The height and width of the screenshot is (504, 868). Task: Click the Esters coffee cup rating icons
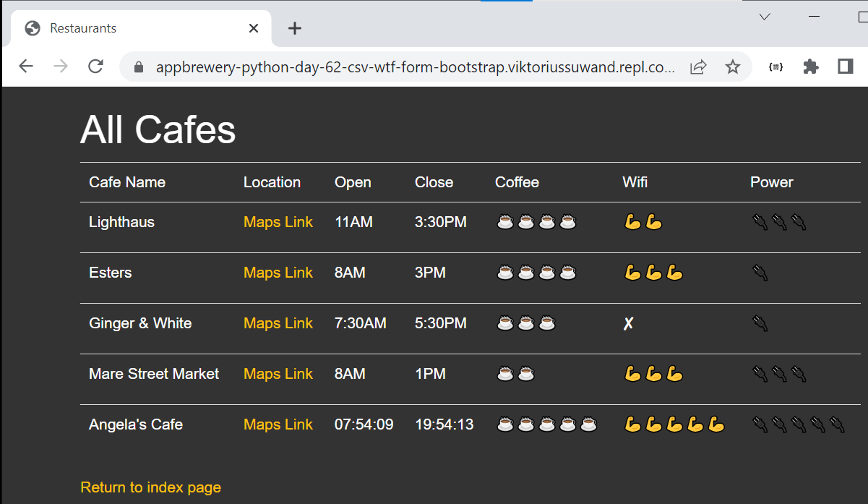pyautogui.click(x=536, y=273)
